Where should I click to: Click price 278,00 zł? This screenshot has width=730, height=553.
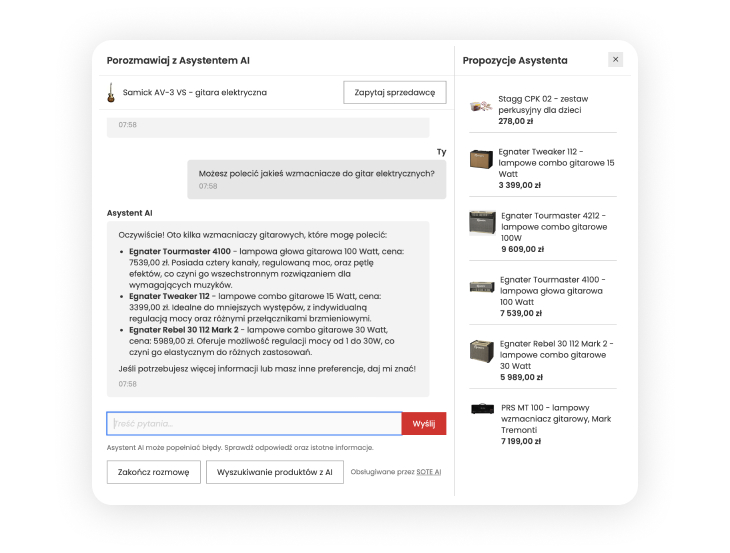coord(515,121)
